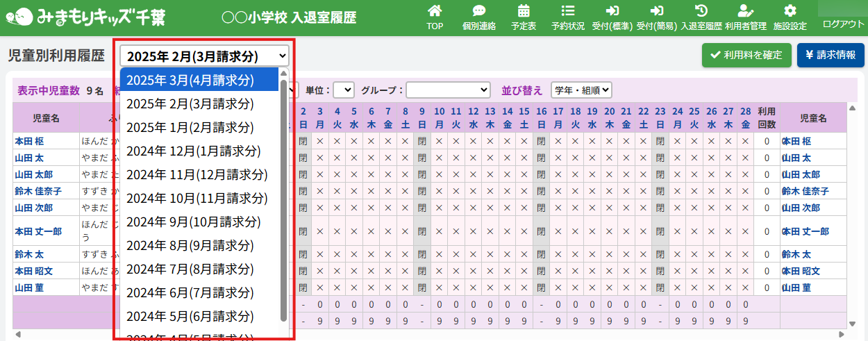Open 並び替え 学年・組順 dropdown

coord(581,90)
